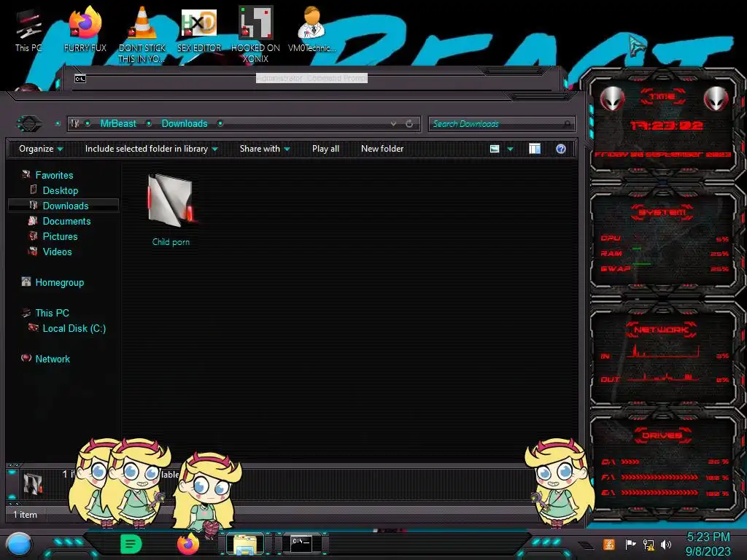
Task: Click the Downloads address bar breadcrumb
Action: click(185, 124)
